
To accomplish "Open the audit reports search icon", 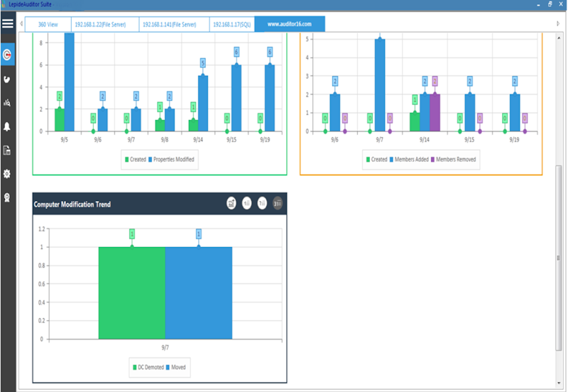I will (x=7, y=103).
